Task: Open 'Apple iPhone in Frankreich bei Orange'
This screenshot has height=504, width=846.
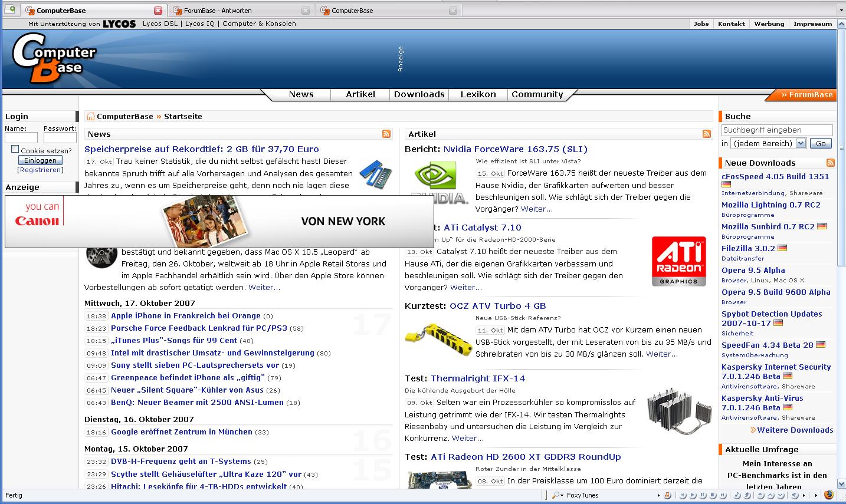Action: click(186, 316)
